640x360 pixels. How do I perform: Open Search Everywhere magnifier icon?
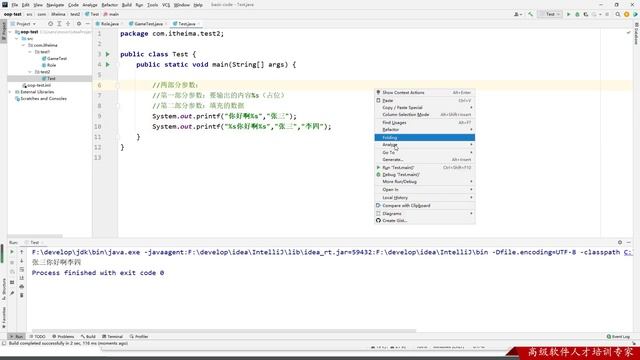coord(618,14)
